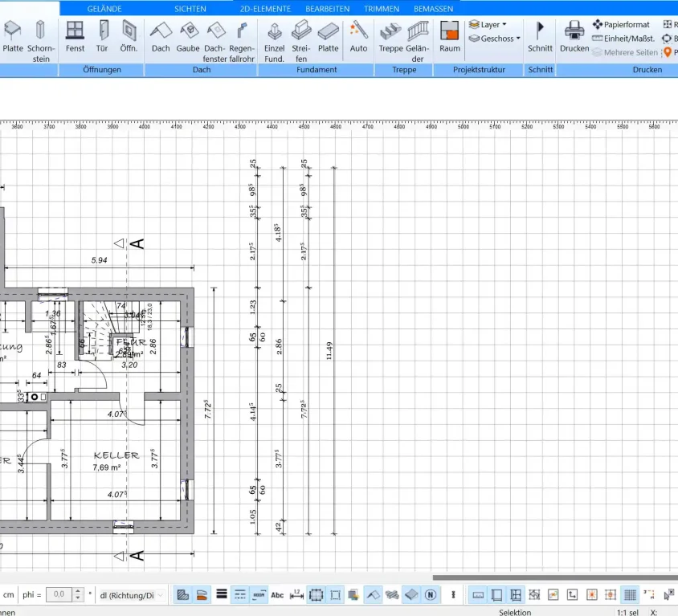Select the Gaube (dormer) tool
The image size is (678, 616).
point(188,37)
